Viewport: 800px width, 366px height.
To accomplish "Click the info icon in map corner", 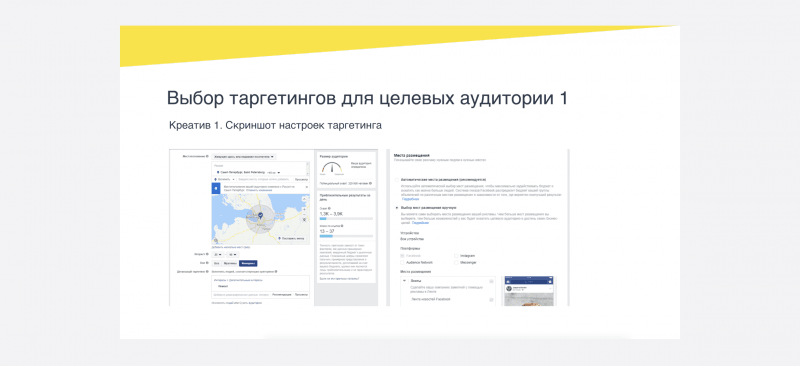I will click(216, 240).
